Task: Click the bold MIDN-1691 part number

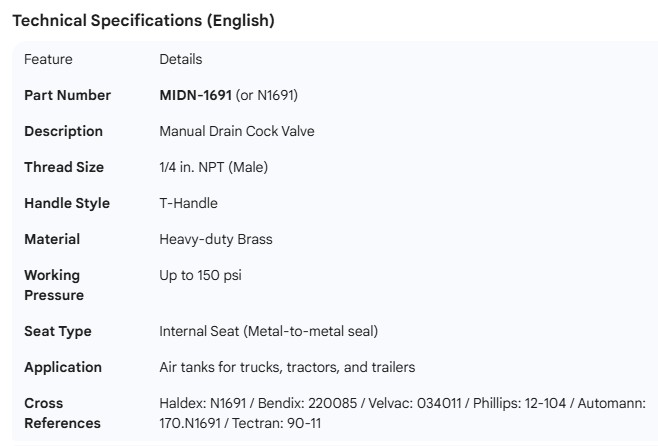Action: 196,95
